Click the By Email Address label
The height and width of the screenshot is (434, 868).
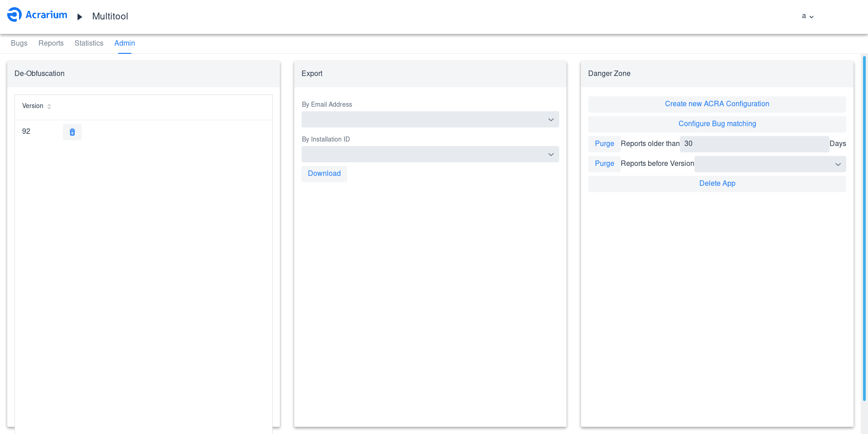click(x=327, y=104)
